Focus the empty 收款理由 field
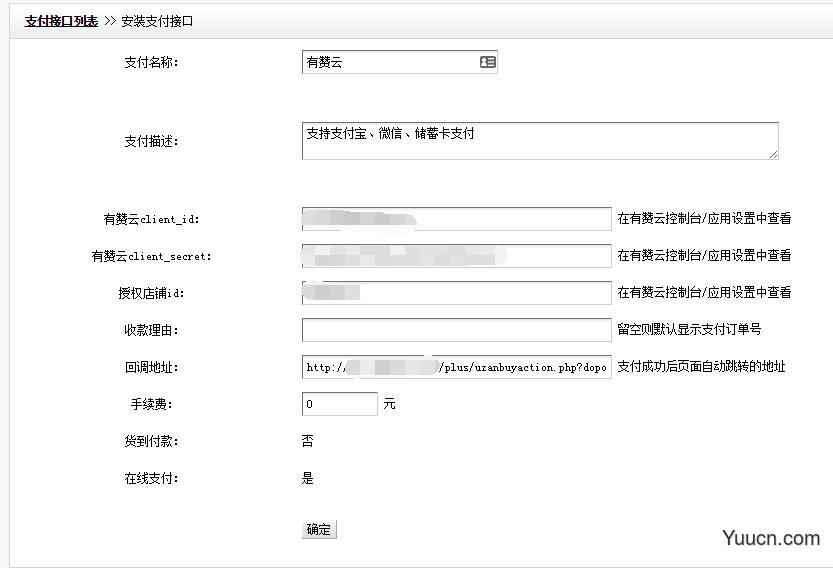The width and height of the screenshot is (833, 568). [x=456, y=330]
